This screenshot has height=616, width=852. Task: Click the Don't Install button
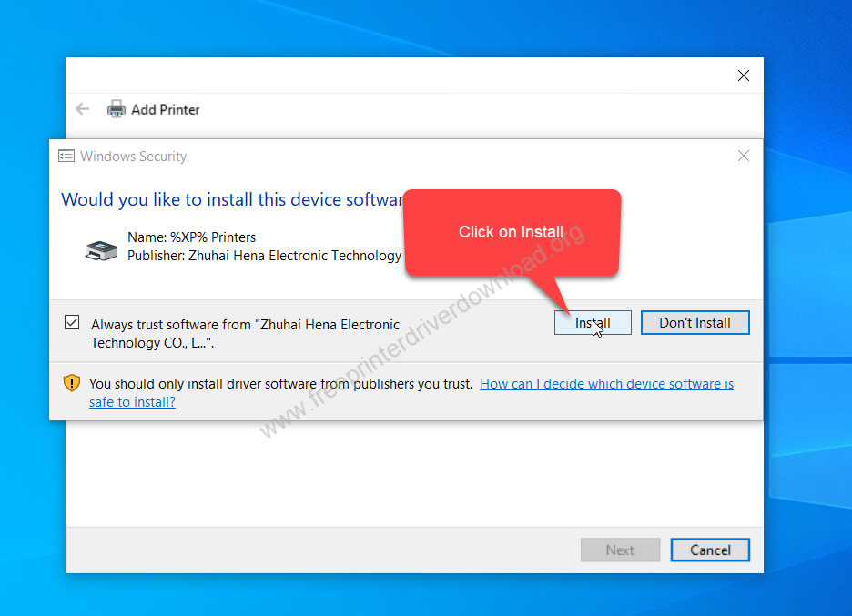pos(695,323)
